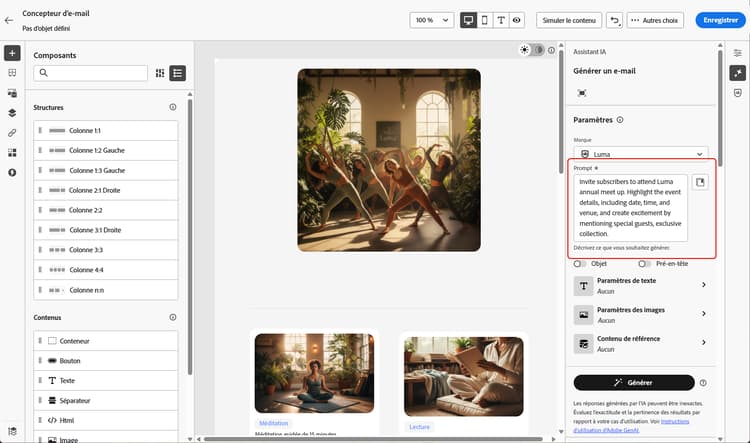Click the Générer button
Screen dimensions: 750x443
634,383
